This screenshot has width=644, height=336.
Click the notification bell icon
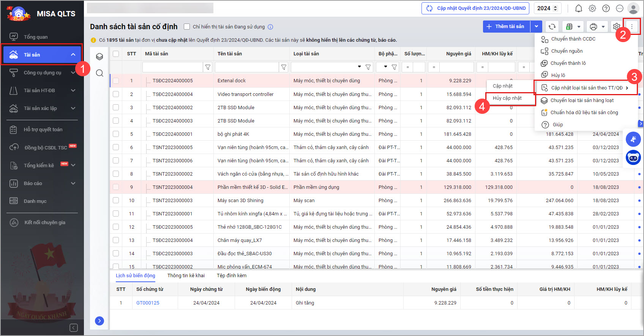point(578,8)
